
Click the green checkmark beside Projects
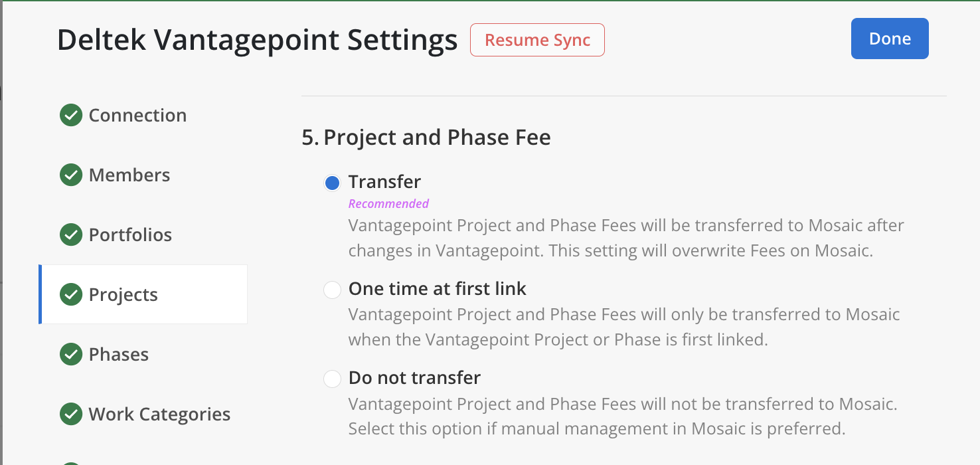coord(70,294)
